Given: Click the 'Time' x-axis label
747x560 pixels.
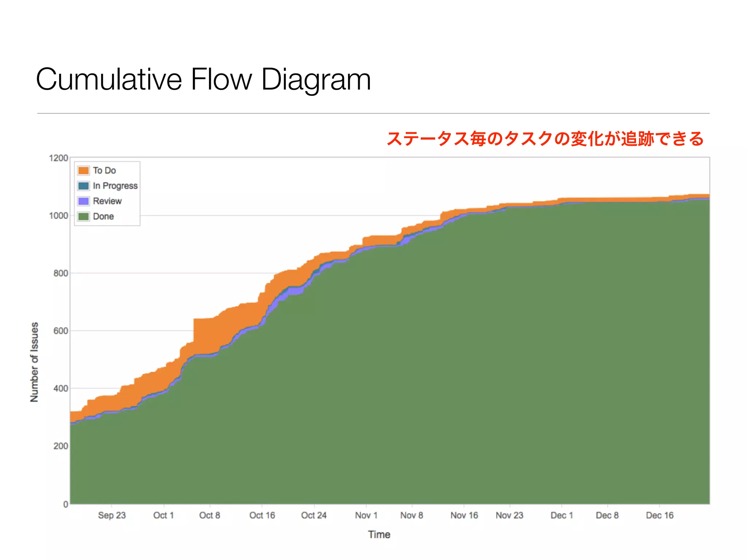Looking at the screenshot, I should tap(379, 534).
